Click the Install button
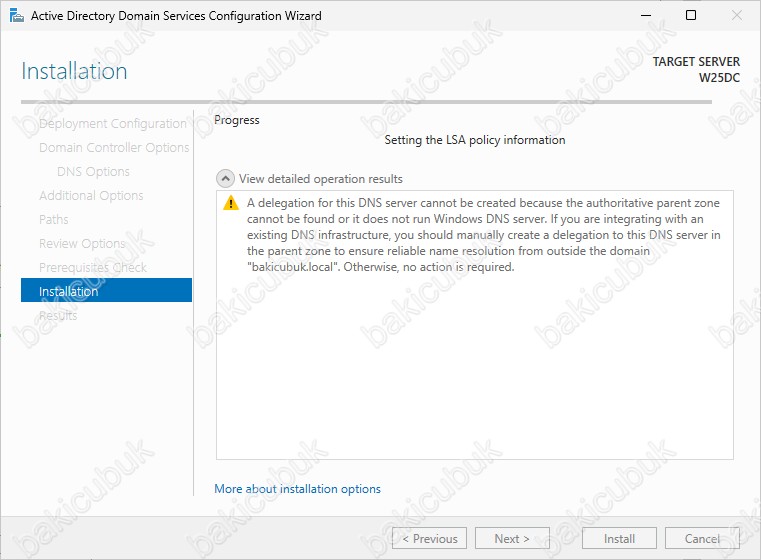761x560 pixels. (x=619, y=538)
